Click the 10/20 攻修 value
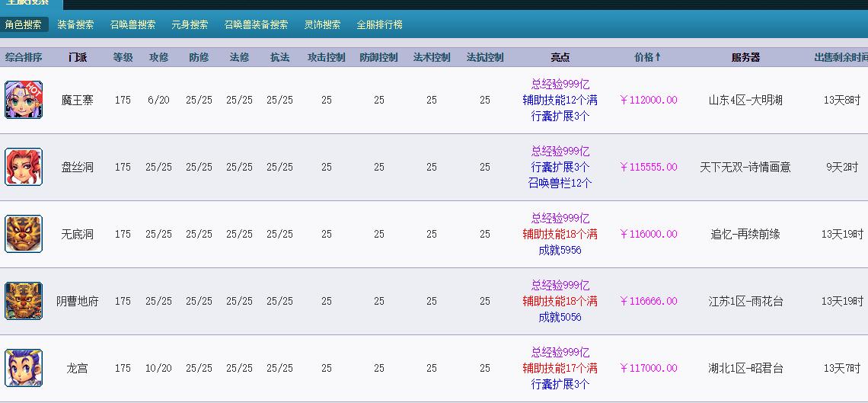Screen dimensions: 868x403 (159, 369)
